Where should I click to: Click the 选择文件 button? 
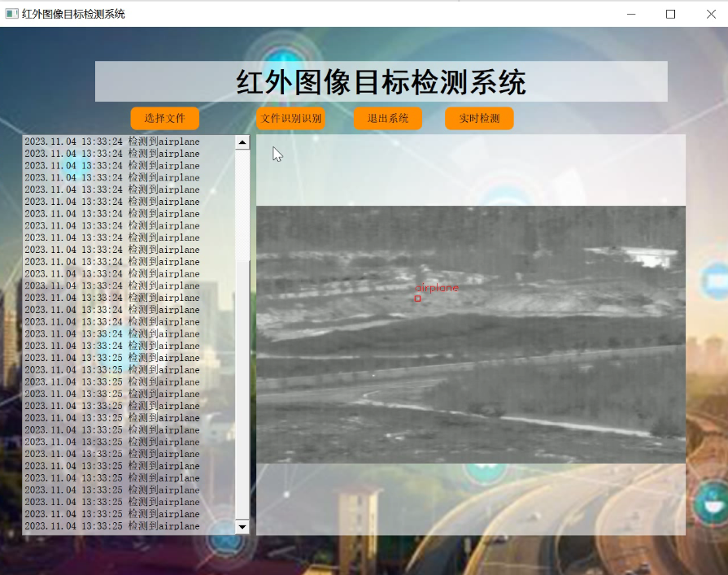(x=165, y=119)
